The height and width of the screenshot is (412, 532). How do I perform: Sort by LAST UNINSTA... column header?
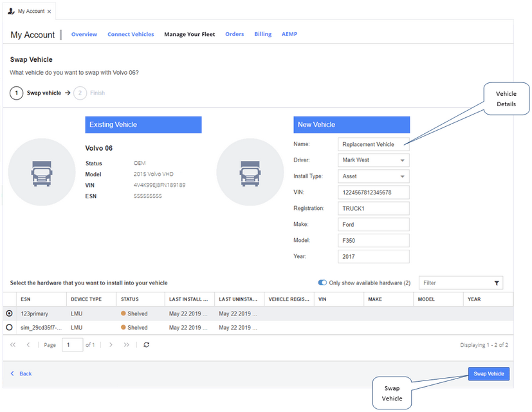pos(239,299)
